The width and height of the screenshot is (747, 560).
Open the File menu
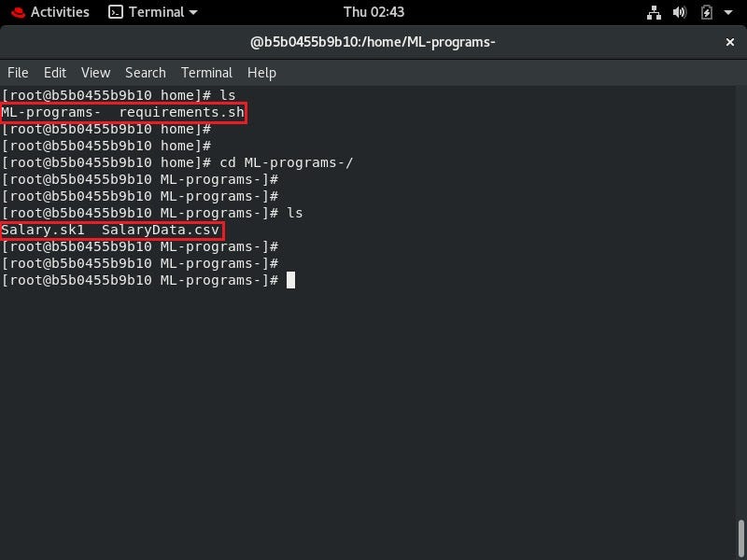coord(18,73)
